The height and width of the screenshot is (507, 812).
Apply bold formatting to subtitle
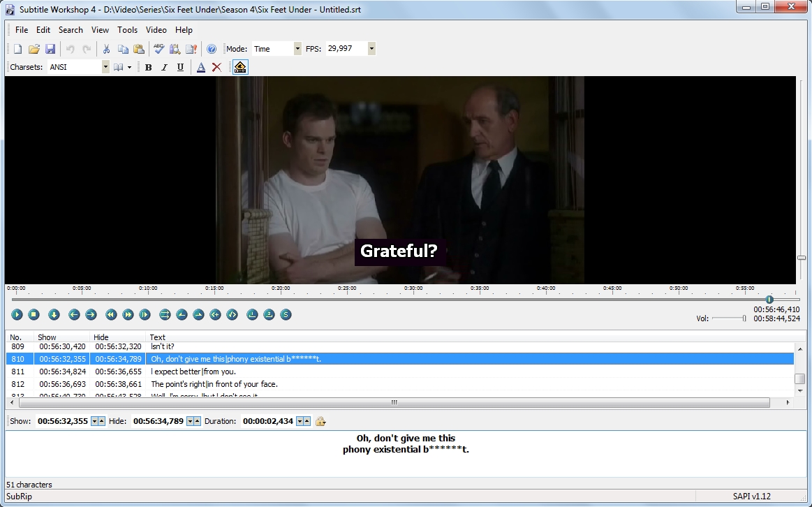[148, 67]
